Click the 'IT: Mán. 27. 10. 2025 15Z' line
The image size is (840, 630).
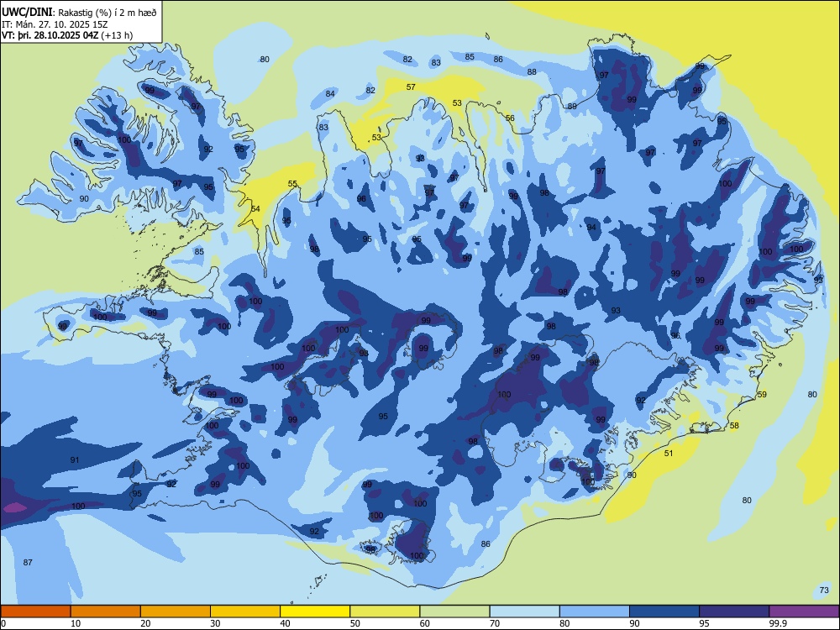point(55,24)
